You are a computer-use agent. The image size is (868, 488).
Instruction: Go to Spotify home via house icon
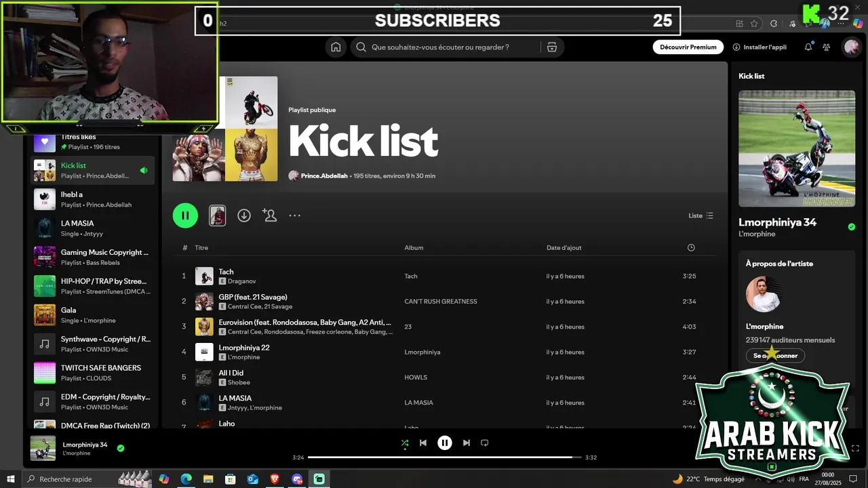(x=336, y=47)
